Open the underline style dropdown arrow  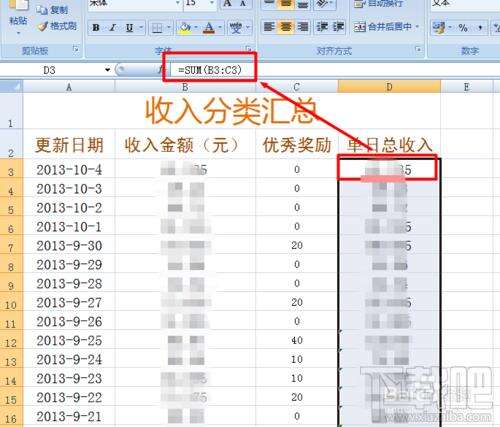(x=141, y=28)
